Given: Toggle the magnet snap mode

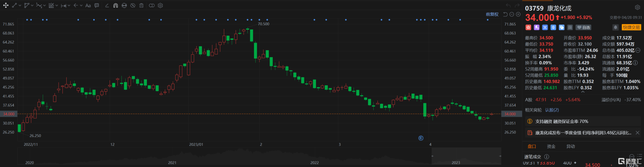Looking at the screenshot, I should [116, 6].
